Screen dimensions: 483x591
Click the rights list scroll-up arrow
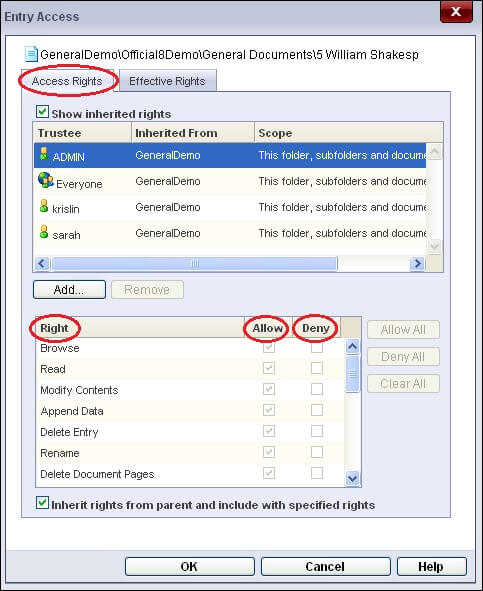pyautogui.click(x=353, y=346)
